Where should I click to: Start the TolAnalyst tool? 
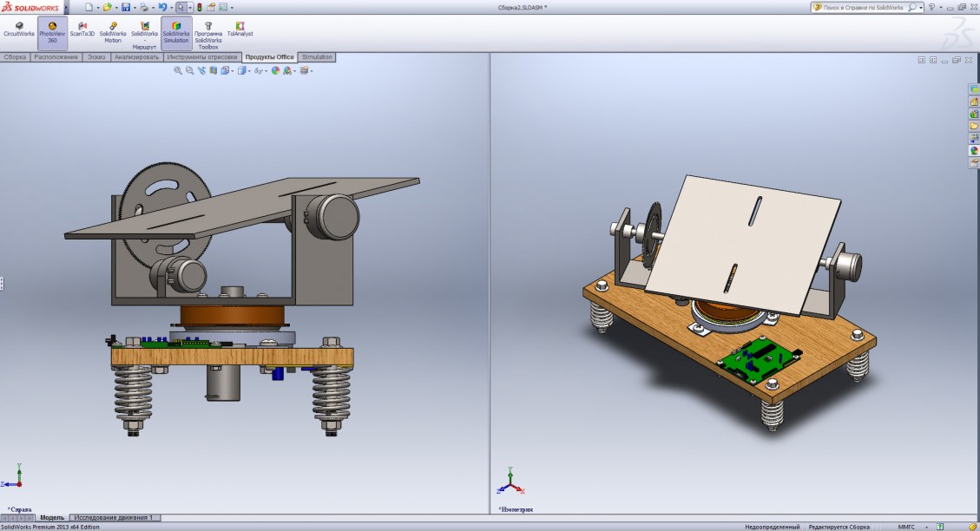[239, 30]
